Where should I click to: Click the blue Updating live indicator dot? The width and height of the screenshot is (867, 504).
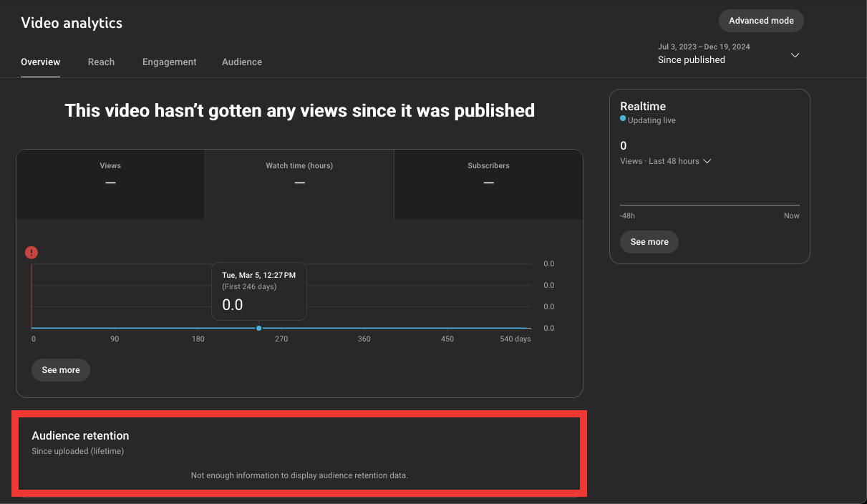623,120
